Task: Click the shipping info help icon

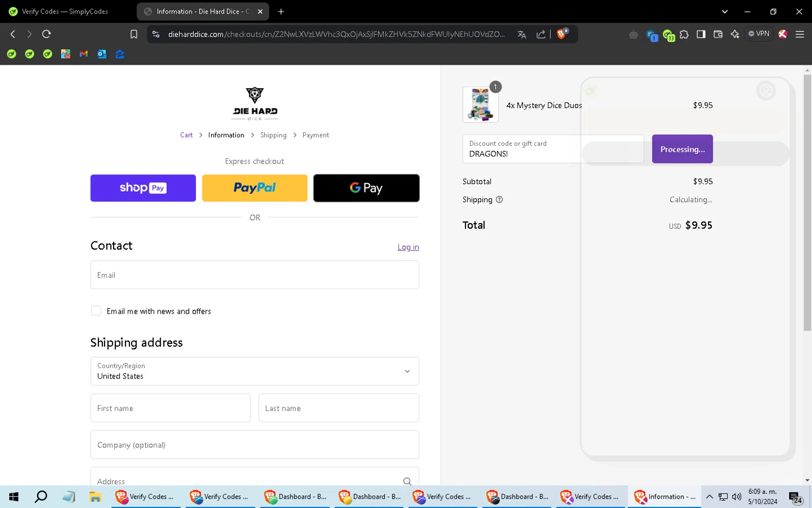Action: coord(499,199)
